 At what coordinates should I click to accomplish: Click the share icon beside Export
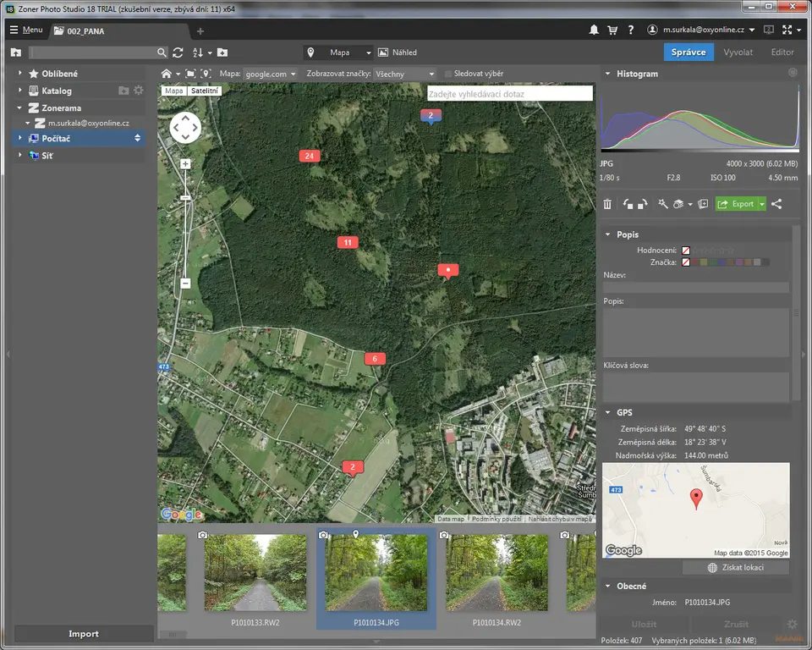(776, 204)
